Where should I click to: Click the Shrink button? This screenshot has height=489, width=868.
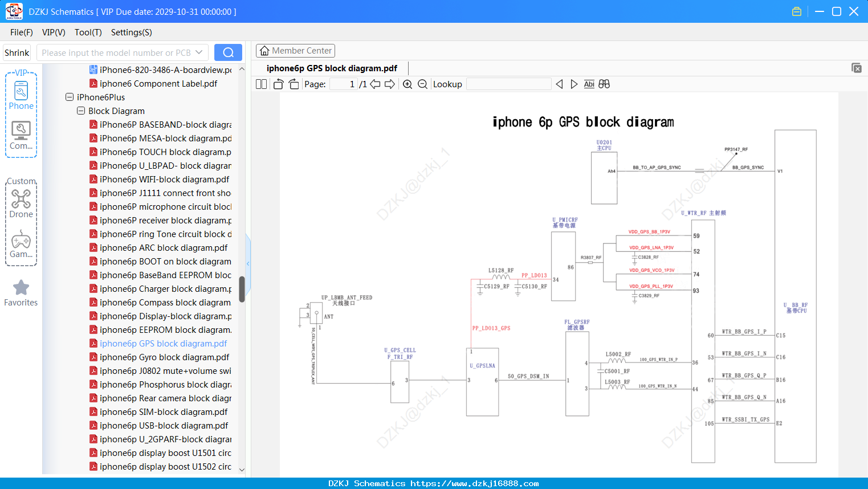click(17, 52)
